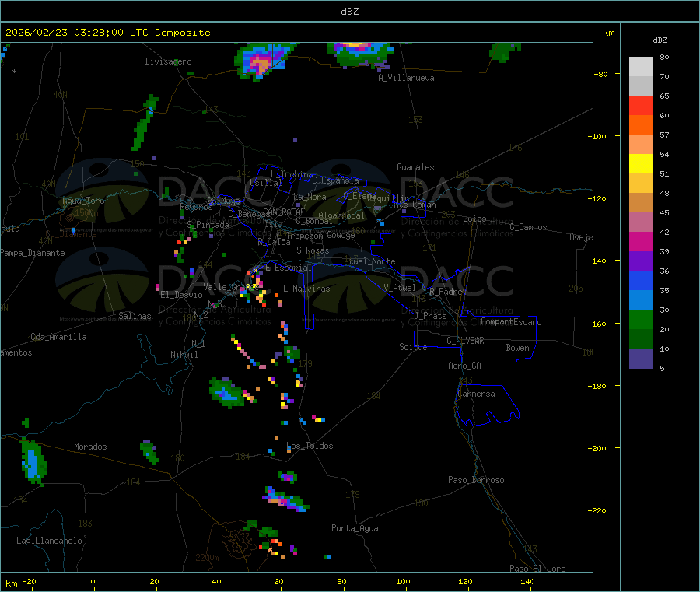This screenshot has height=592, width=700.
Task: Click the green-blue echo south of Nihuil
Action: tap(228, 393)
